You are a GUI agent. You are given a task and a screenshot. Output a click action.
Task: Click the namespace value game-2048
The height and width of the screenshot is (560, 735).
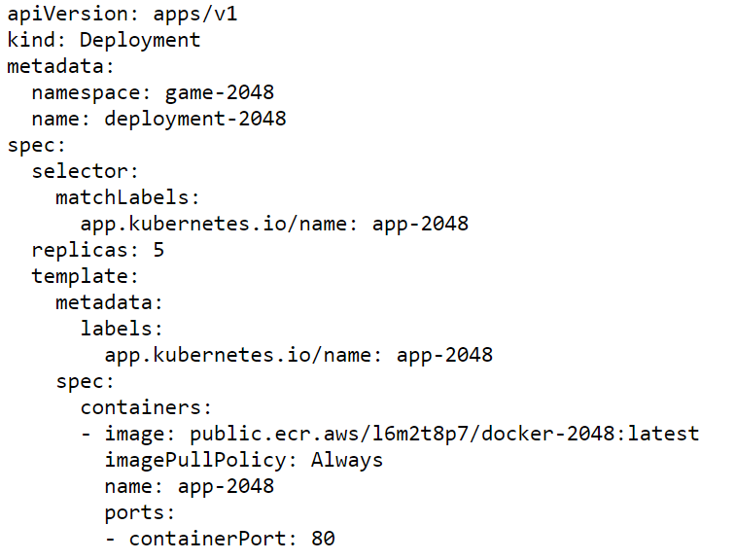coord(219,93)
